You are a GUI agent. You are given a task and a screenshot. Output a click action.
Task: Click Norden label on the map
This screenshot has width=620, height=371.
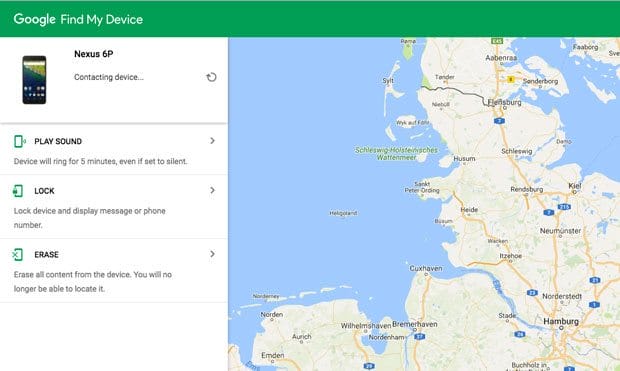coord(272,314)
